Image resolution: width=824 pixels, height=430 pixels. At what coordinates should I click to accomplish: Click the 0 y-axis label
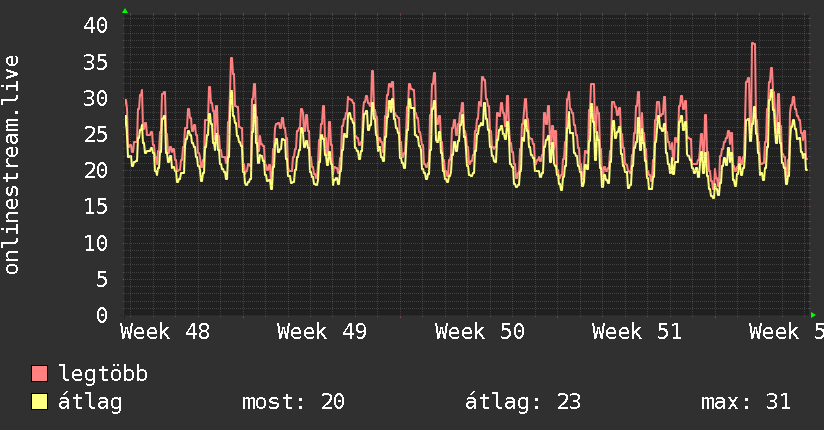[x=102, y=315]
